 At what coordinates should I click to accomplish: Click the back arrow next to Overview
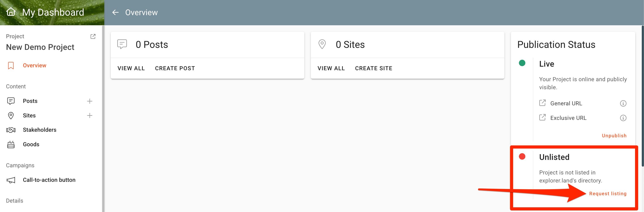(x=115, y=12)
